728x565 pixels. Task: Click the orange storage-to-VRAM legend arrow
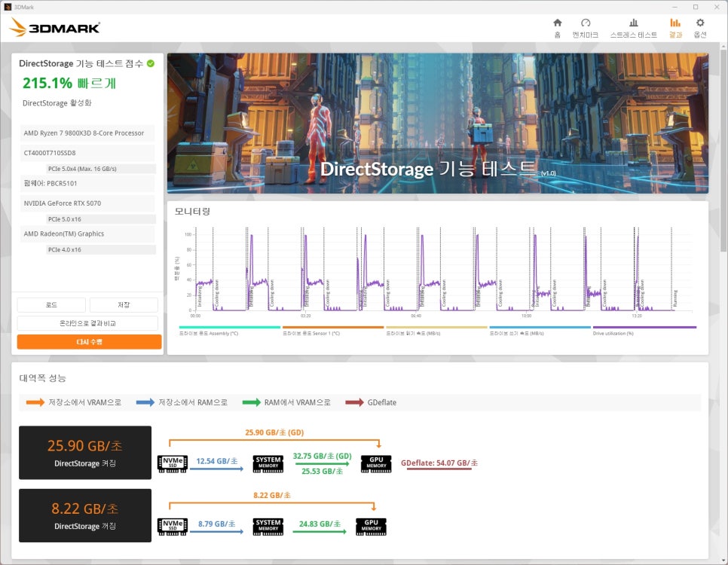click(x=35, y=402)
